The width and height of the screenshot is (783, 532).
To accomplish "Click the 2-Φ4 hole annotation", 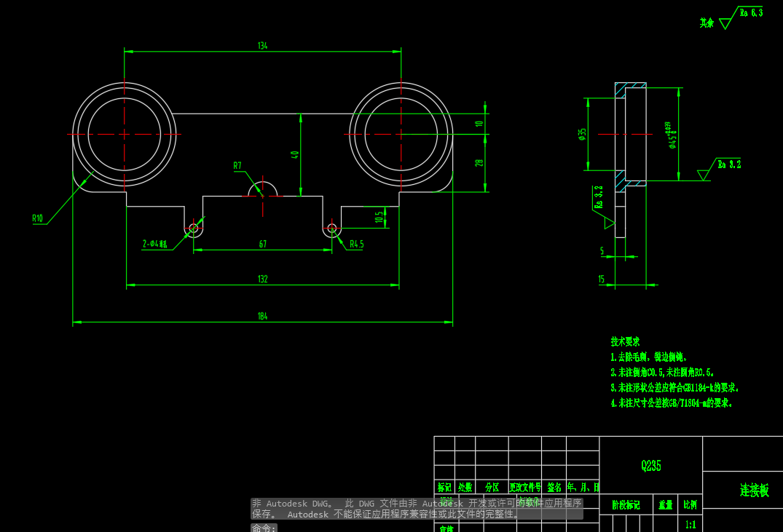I will tap(155, 242).
